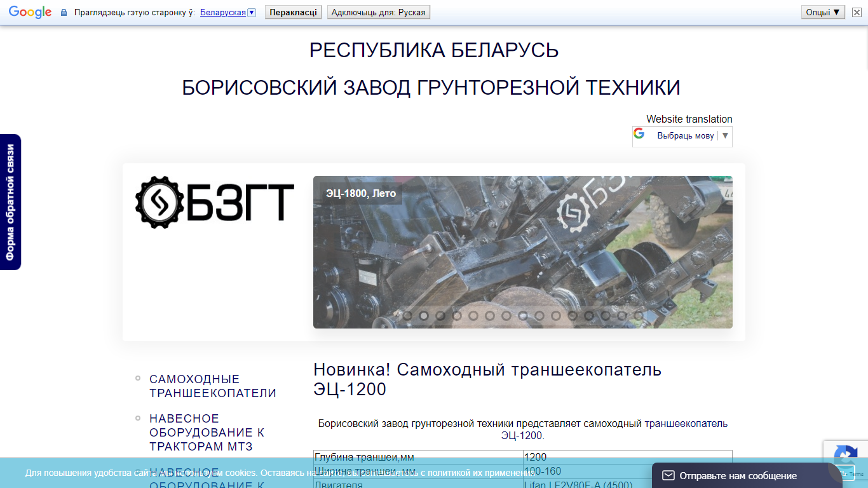Expand the arrow next to Беларуская
Viewport: 868px width, 488px height.
(252, 12)
